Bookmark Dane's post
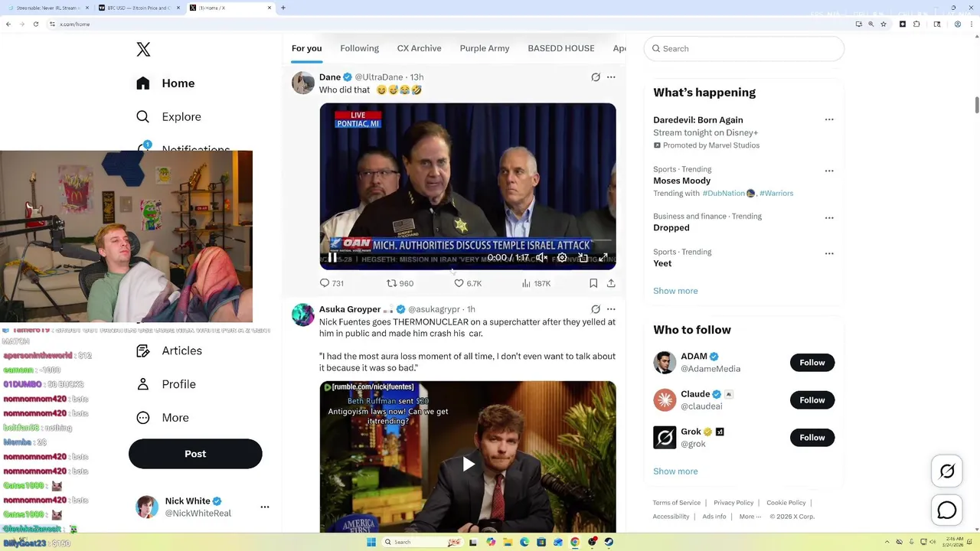980x551 pixels. point(593,283)
